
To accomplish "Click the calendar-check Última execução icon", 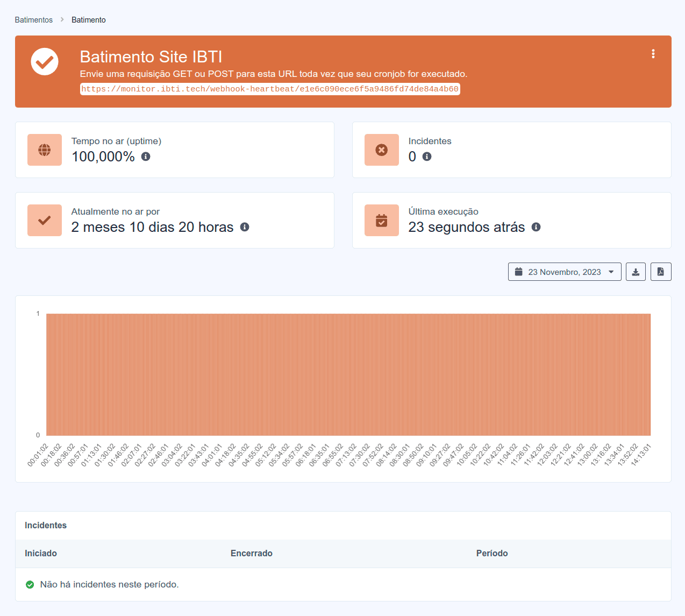I will 382,221.
